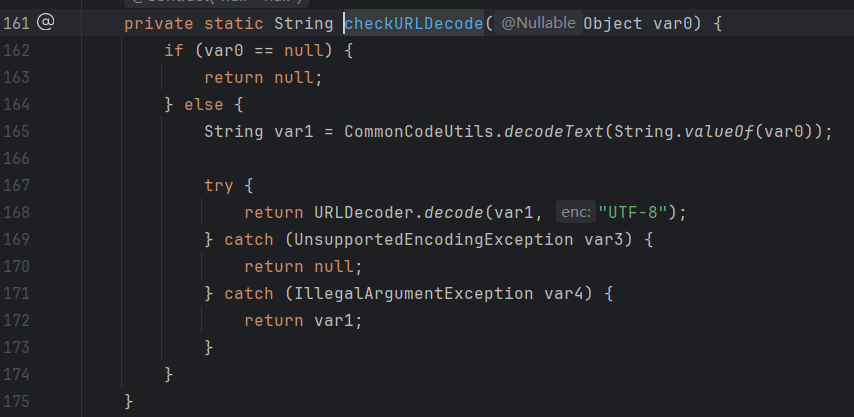The image size is (854, 417).
Task: Click line number 165 in the gutter
Action: (17, 131)
